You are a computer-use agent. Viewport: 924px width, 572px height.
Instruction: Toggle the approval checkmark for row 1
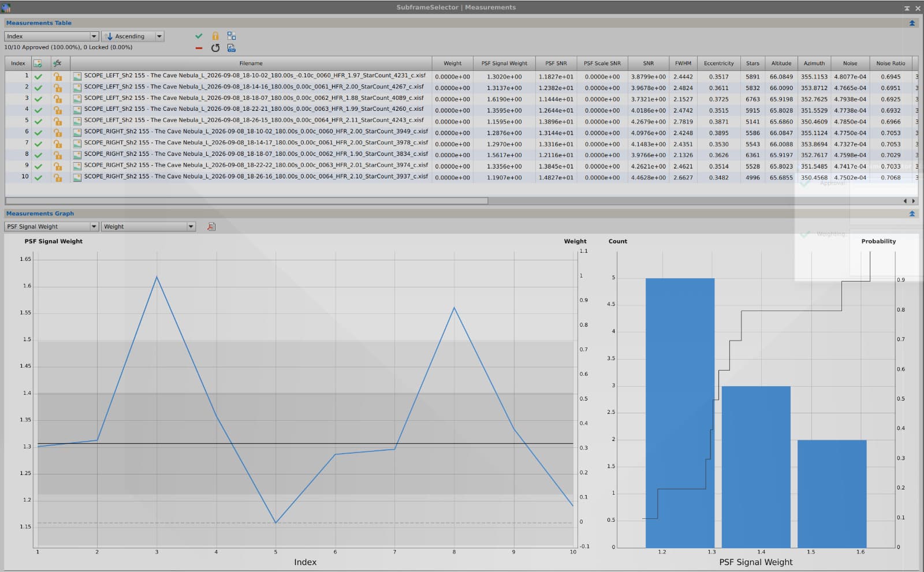tap(38, 76)
